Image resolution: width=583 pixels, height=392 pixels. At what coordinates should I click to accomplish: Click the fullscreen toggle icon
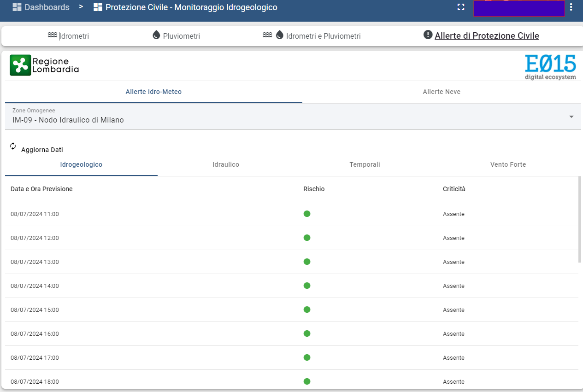coord(460,7)
